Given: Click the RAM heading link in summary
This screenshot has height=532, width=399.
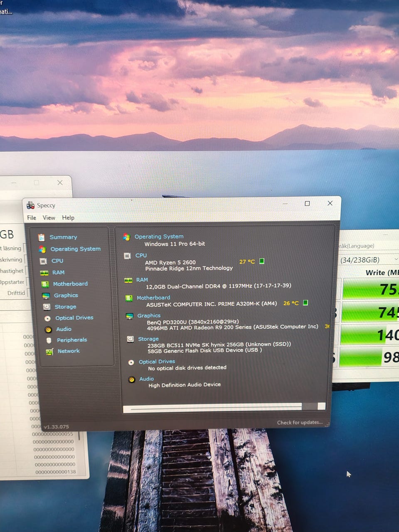Looking at the screenshot, I should pos(142,280).
